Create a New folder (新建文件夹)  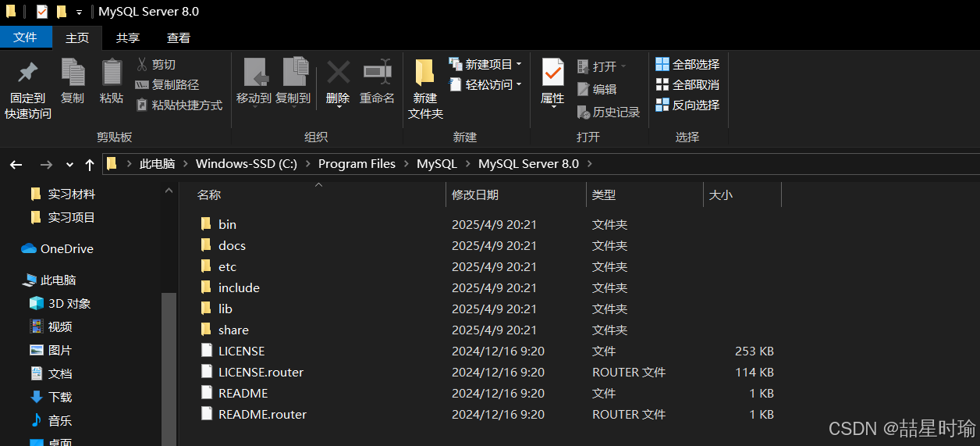[425, 88]
